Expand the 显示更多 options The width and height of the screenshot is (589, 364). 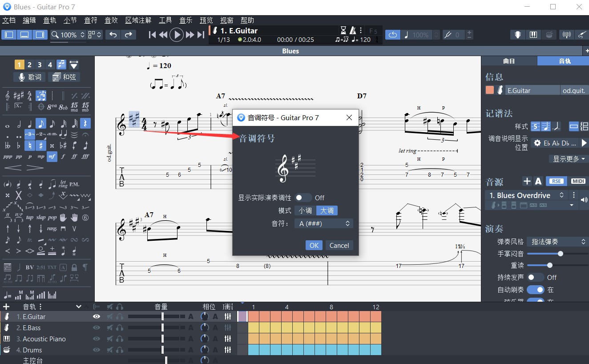pos(569,159)
